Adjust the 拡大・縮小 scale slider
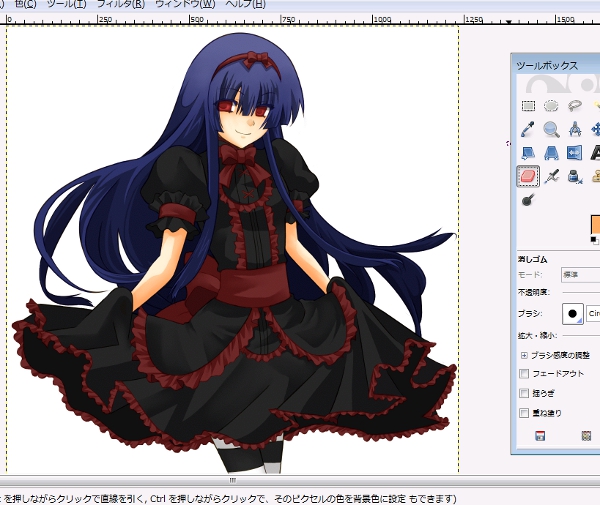Image resolution: width=600 pixels, height=505 pixels. [x=581, y=336]
